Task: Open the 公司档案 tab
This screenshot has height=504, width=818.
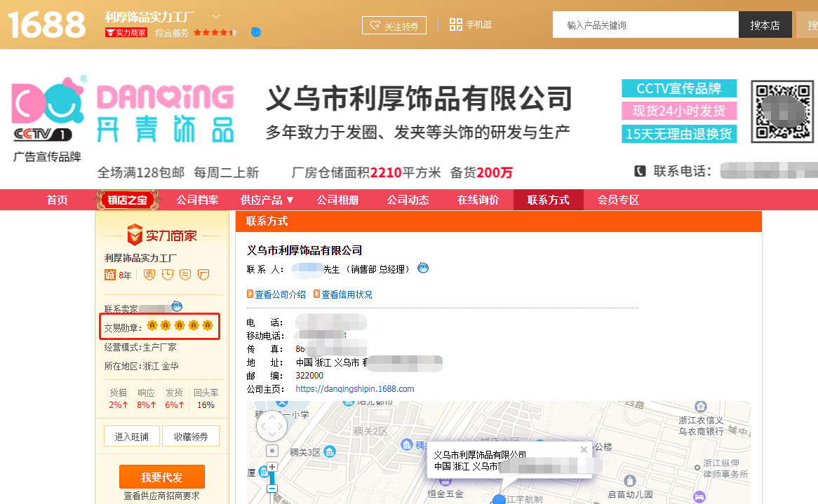Action: tap(196, 200)
